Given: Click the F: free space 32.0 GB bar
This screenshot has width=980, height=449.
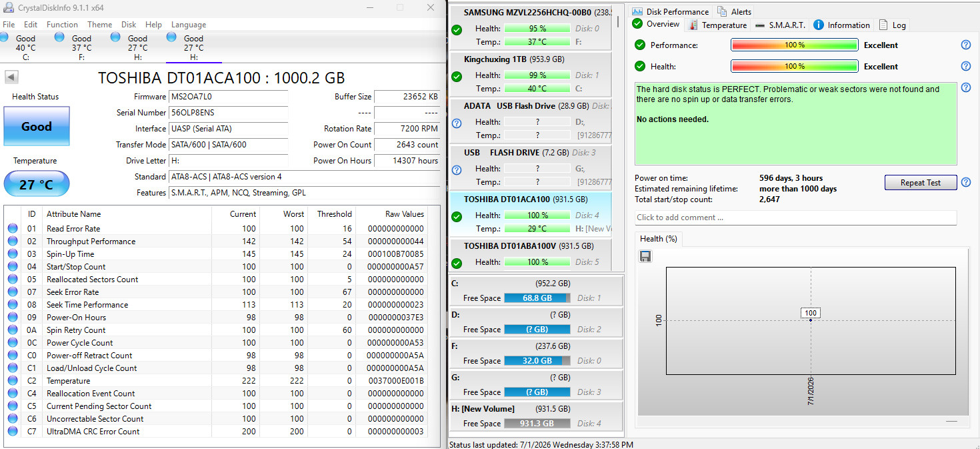Looking at the screenshot, I should pyautogui.click(x=537, y=361).
